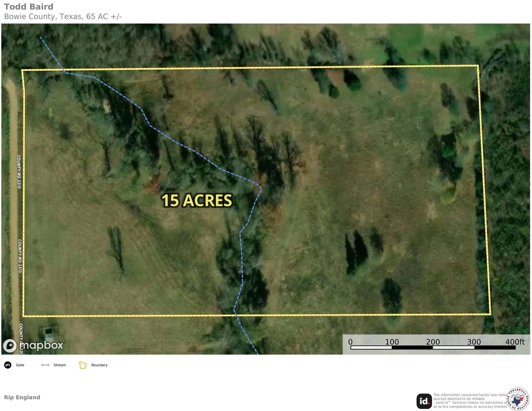Click the uppermost "COUNTY RD 3310" road label

coord(19,172)
